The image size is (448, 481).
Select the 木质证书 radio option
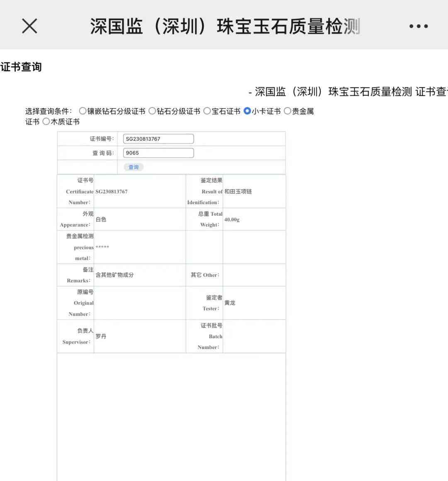(46, 122)
